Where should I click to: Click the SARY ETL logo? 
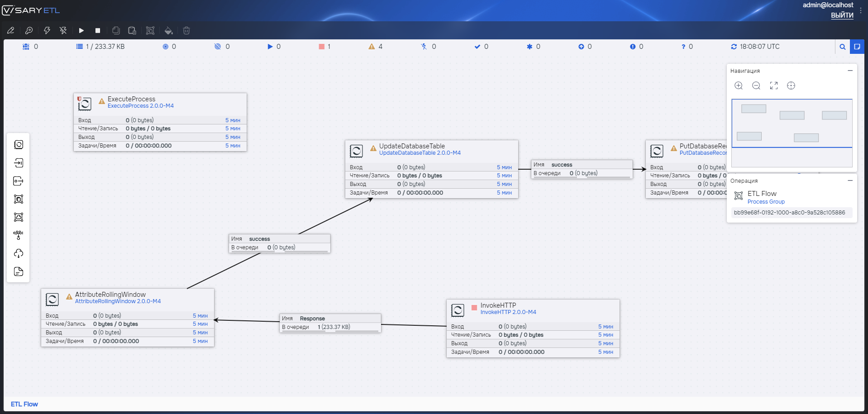point(31,10)
